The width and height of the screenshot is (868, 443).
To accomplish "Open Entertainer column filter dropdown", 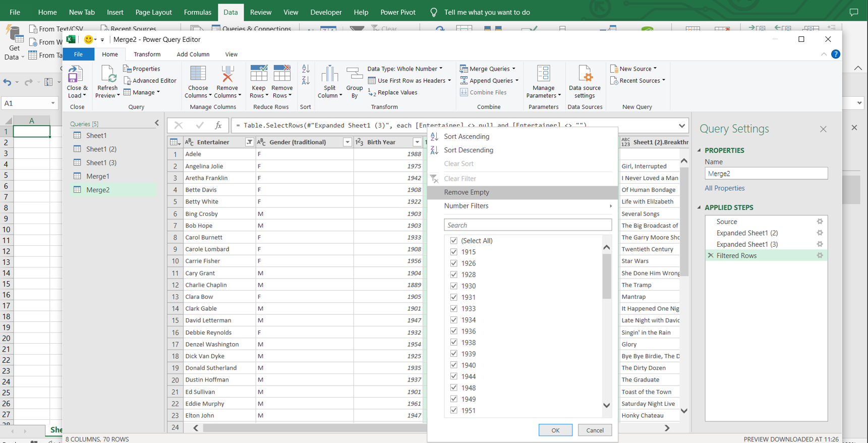I will tap(249, 142).
